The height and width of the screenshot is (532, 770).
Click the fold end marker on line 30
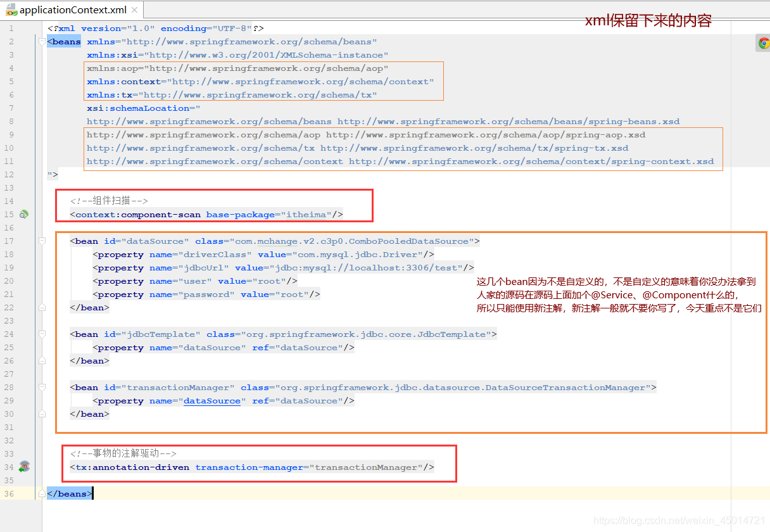[x=42, y=414]
